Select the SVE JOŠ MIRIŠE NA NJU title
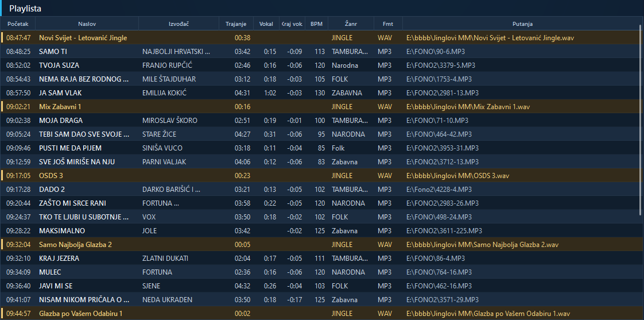The image size is (644, 320). [x=77, y=161]
